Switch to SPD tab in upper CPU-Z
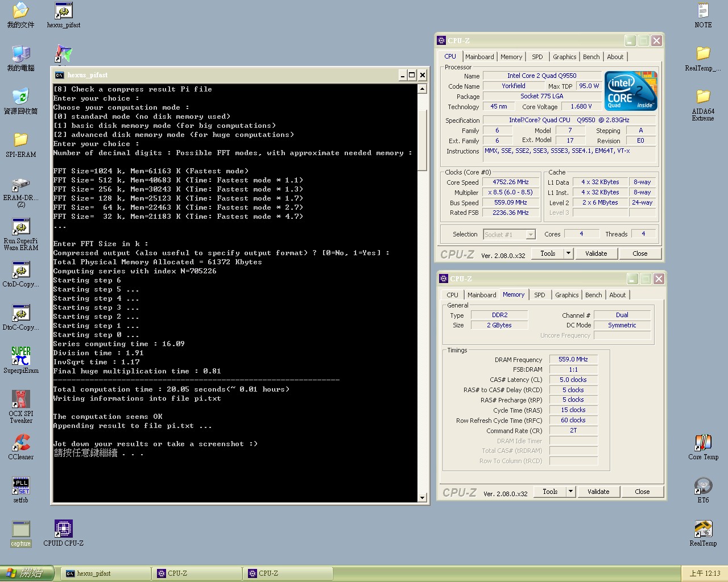 (x=537, y=57)
